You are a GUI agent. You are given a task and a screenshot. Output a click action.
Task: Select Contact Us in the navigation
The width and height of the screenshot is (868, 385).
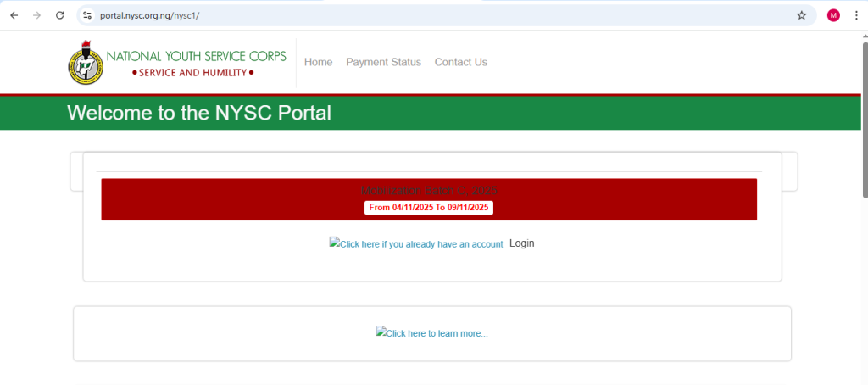coord(460,62)
